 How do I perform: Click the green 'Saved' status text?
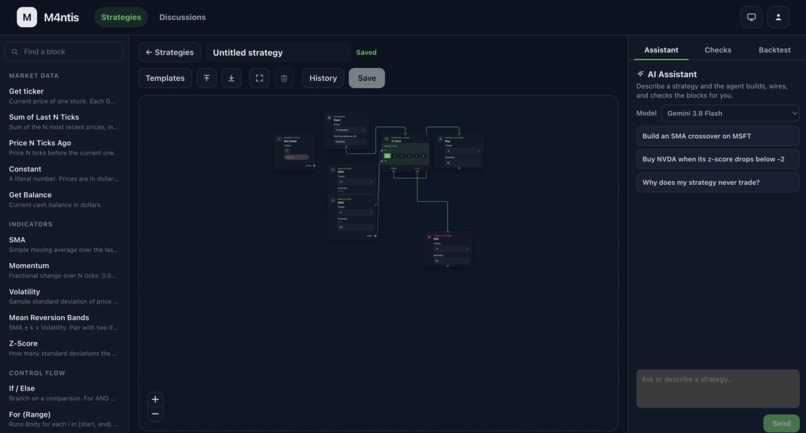point(366,52)
